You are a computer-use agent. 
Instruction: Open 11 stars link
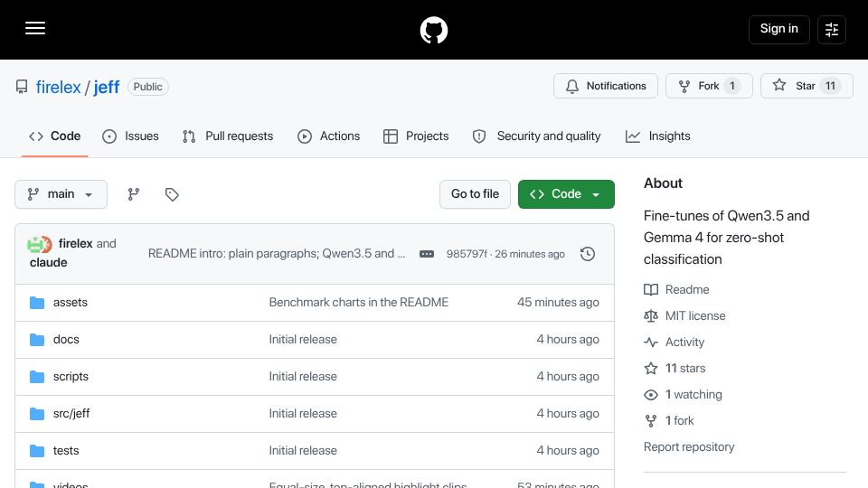click(675, 368)
